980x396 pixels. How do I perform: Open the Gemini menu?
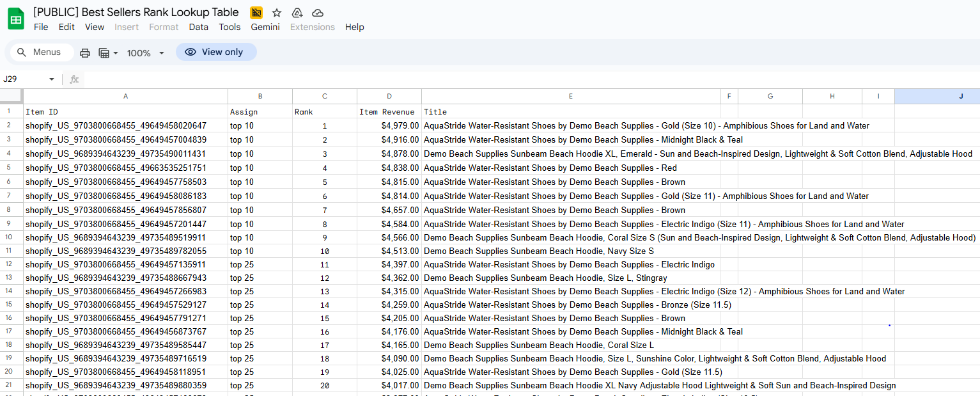coord(265,27)
